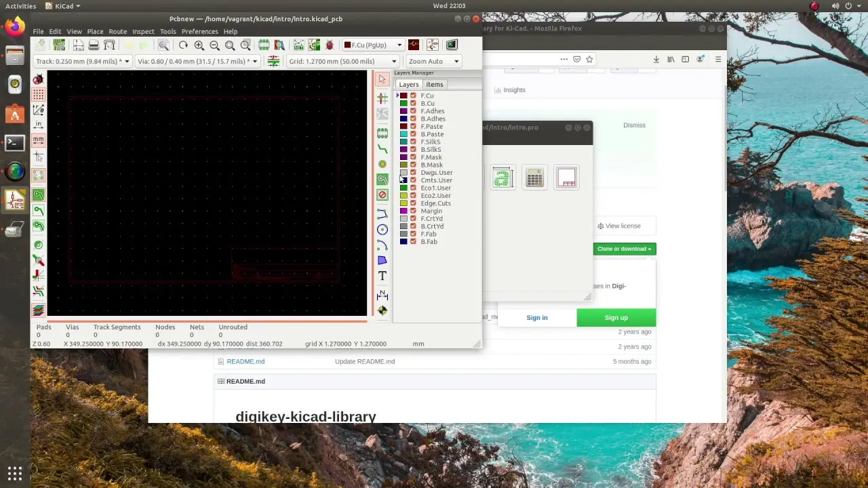868x488 pixels.
Task: Select the Draw circle tool
Action: click(x=382, y=230)
